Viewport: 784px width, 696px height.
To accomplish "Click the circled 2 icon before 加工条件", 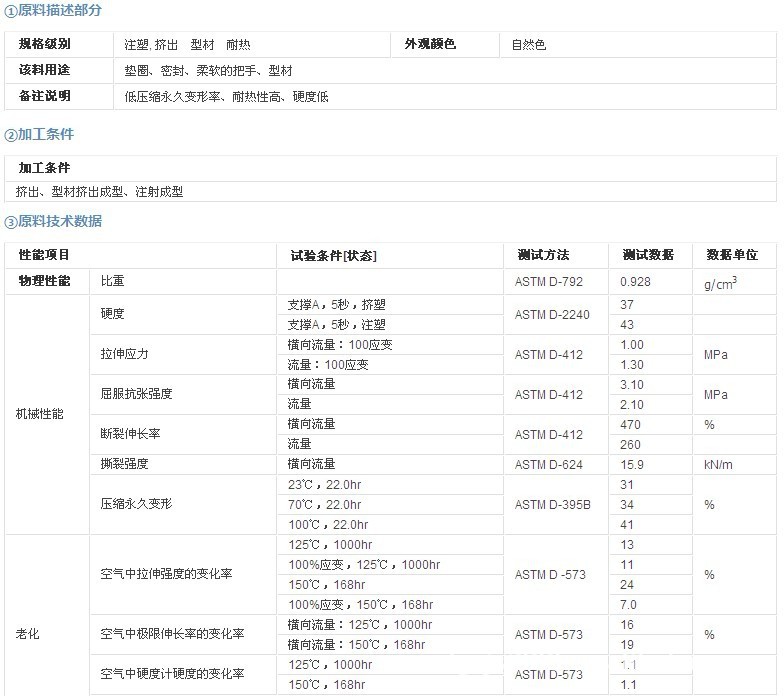I will (11, 135).
